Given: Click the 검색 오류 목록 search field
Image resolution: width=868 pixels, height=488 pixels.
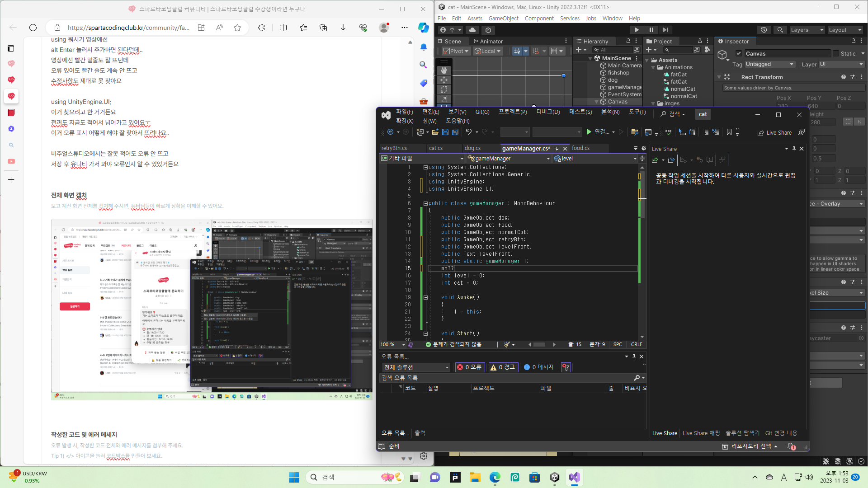Looking at the screenshot, I should click(x=507, y=378).
